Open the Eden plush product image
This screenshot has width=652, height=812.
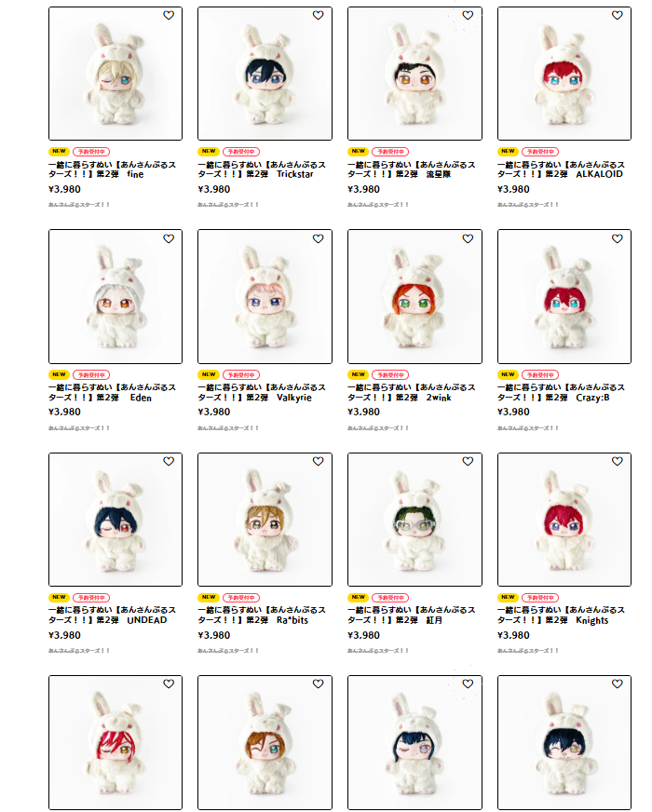coord(115,297)
